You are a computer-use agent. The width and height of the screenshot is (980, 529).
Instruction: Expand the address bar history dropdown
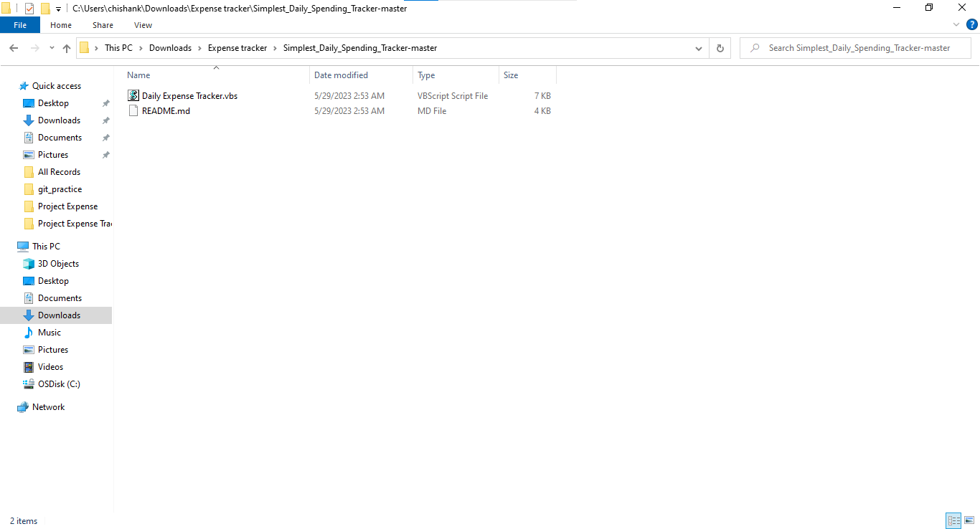698,47
